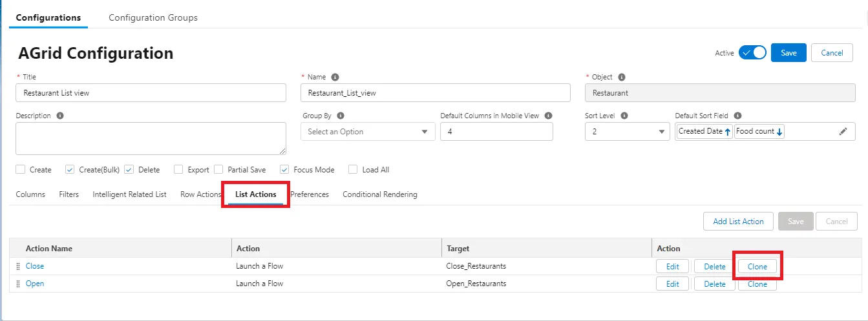Click the drag handle of the Open row
The image size is (868, 321).
pyautogui.click(x=18, y=284)
